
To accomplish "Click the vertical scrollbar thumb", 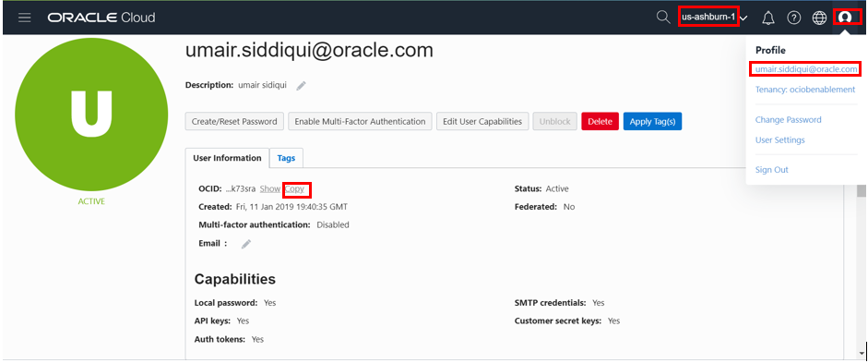I will (861, 190).
